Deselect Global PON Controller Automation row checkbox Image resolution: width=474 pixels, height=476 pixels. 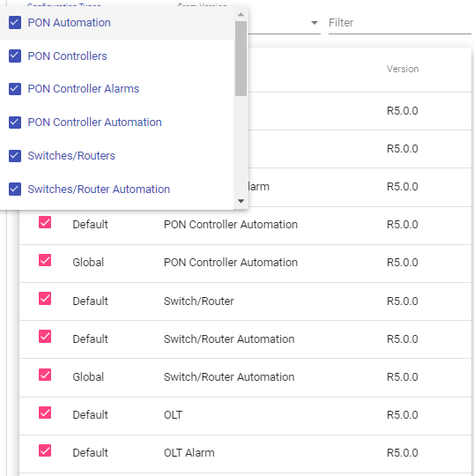[45, 260]
